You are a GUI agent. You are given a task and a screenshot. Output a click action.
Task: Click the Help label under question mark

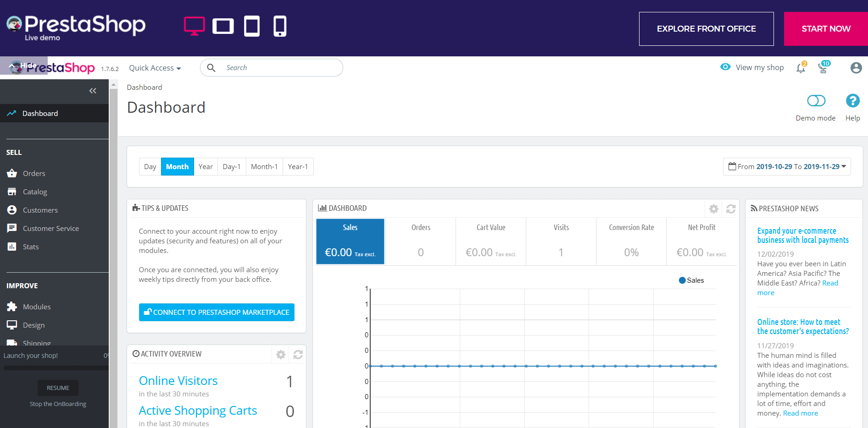852,118
